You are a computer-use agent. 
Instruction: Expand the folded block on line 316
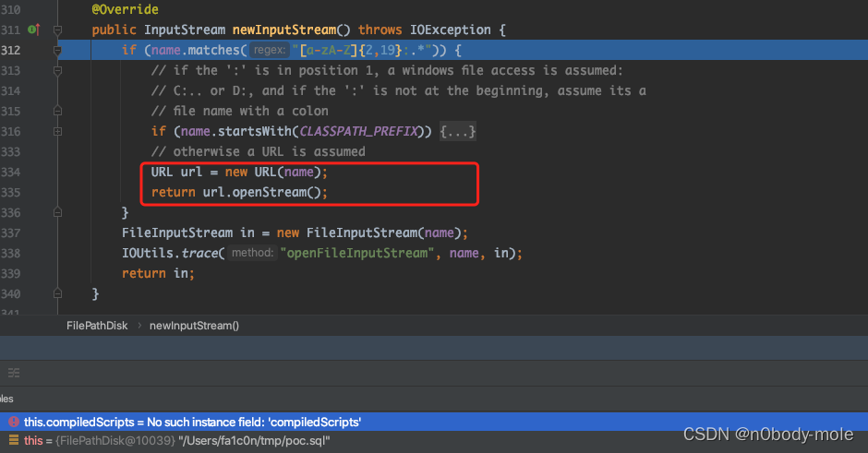(57, 132)
